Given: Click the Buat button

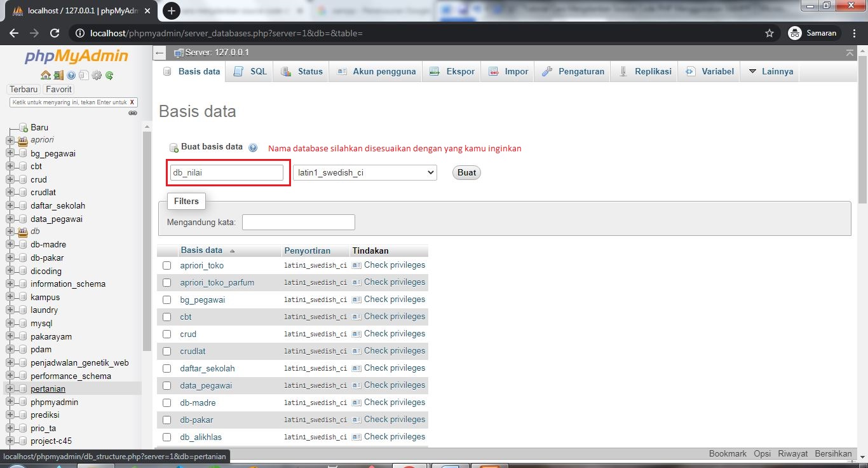Looking at the screenshot, I should 466,172.
